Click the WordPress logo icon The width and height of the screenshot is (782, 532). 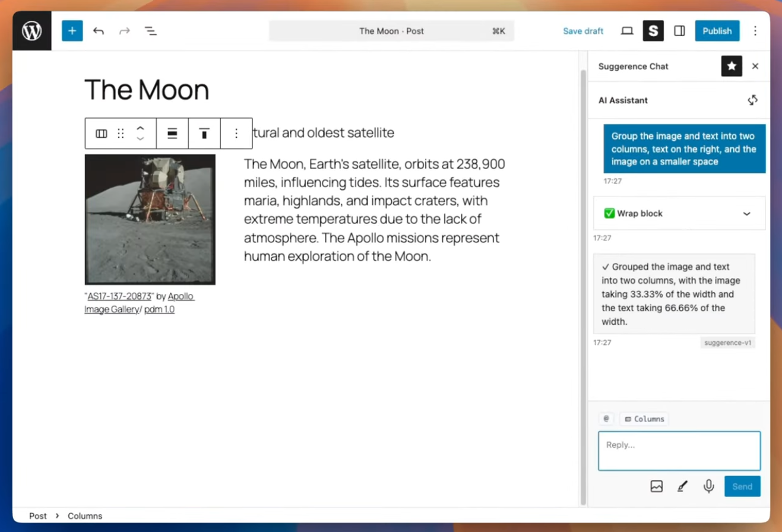click(32, 31)
